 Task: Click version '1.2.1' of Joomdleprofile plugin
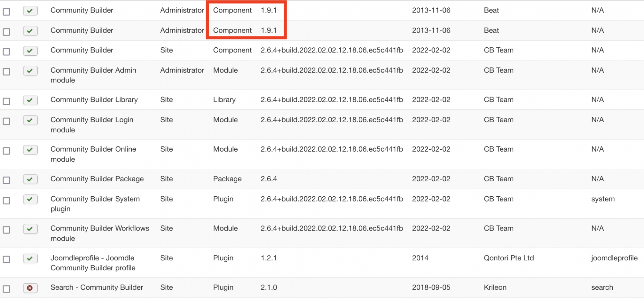tap(269, 258)
